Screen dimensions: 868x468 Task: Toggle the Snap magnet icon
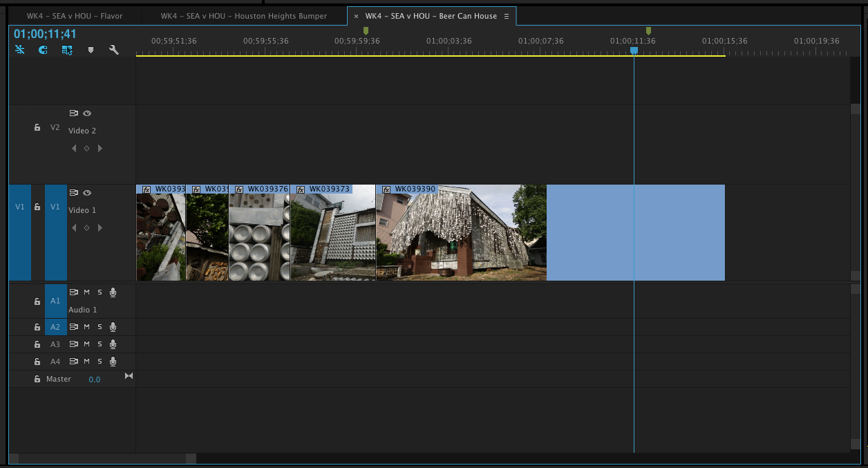(x=43, y=50)
